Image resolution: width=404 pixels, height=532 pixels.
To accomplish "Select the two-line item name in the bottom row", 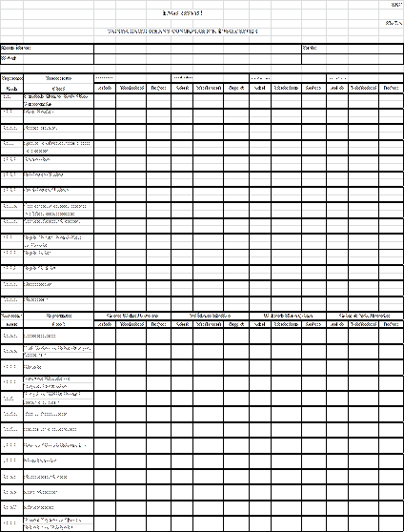I will (x=53, y=523).
